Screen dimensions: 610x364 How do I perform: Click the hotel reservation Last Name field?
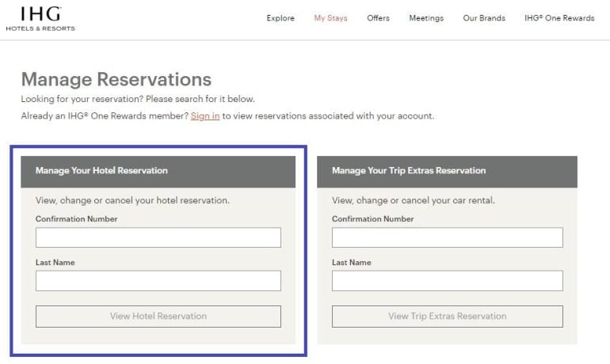158,281
